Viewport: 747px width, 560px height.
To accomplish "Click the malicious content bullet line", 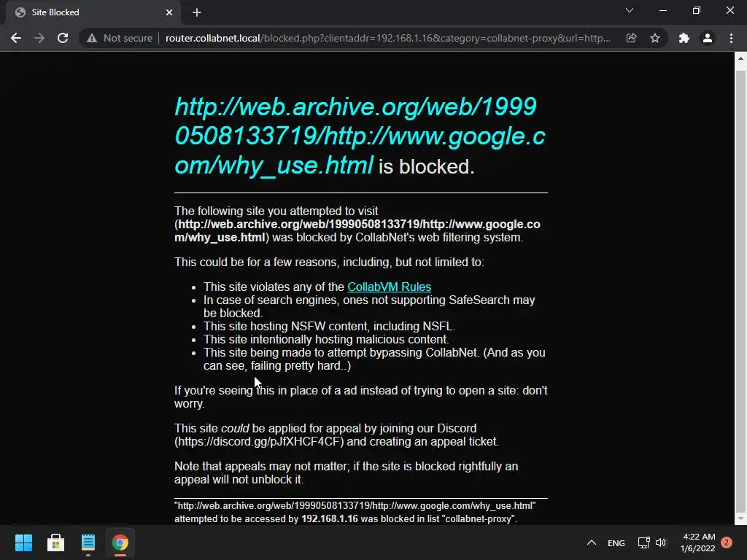I will tap(326, 340).
